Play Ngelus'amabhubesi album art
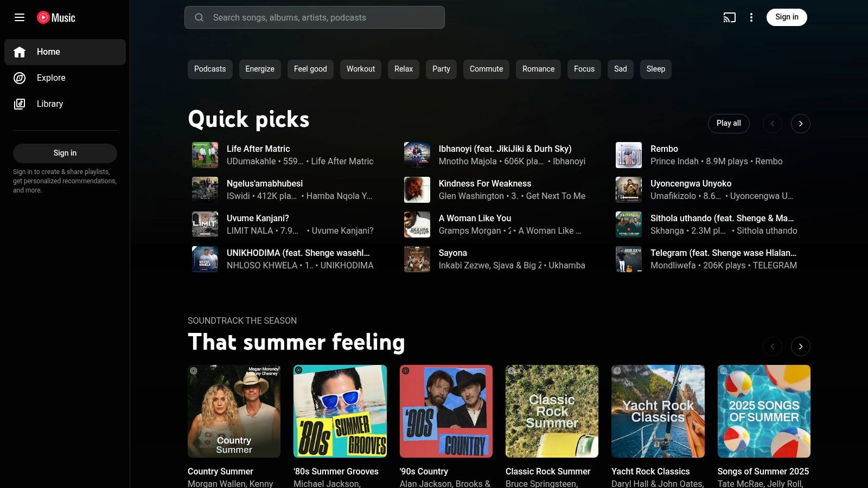Viewport: 868px width, 488px height. pyautogui.click(x=205, y=190)
